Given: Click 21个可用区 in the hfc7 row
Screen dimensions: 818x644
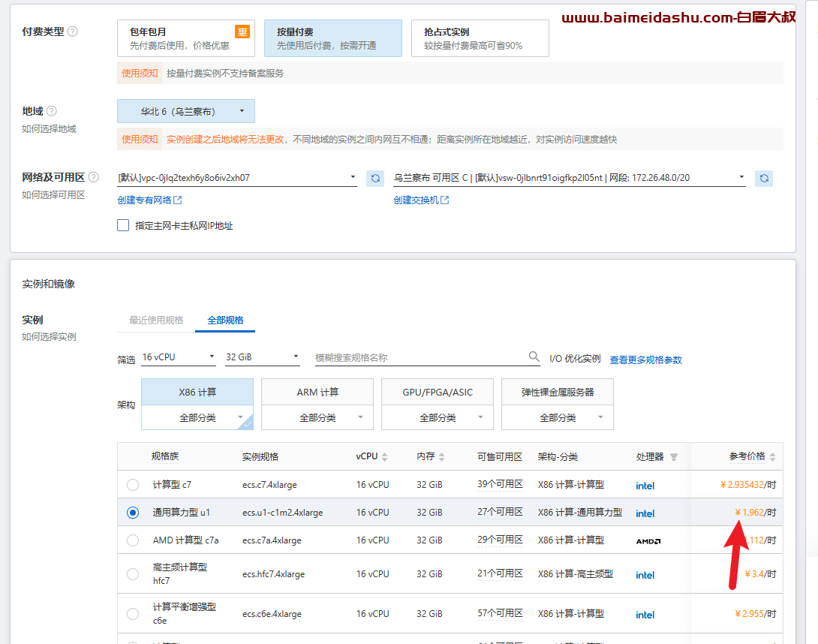Looking at the screenshot, I should tap(500, 573).
